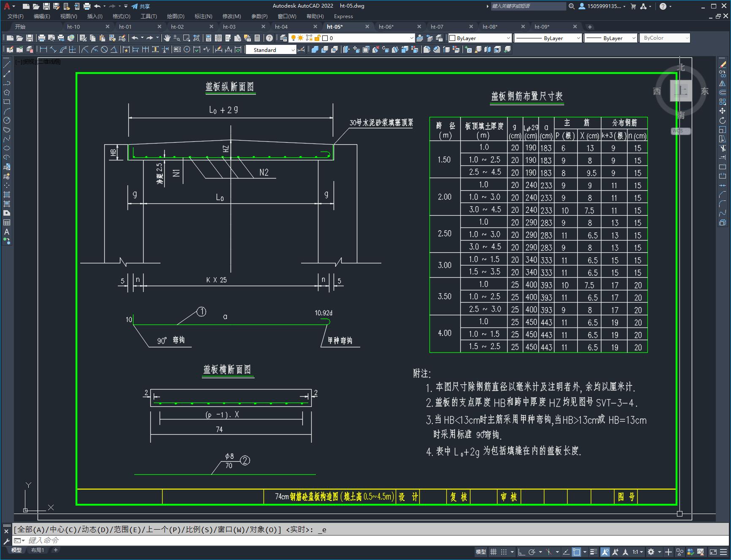Open the 标注(N) menu
The height and width of the screenshot is (560, 731).
(203, 16)
